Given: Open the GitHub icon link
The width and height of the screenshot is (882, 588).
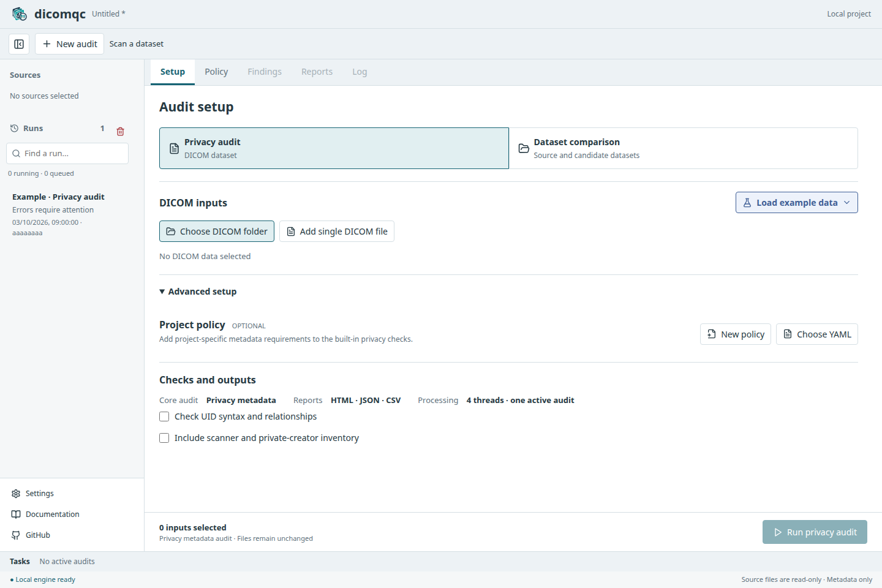Looking at the screenshot, I should click(x=16, y=535).
